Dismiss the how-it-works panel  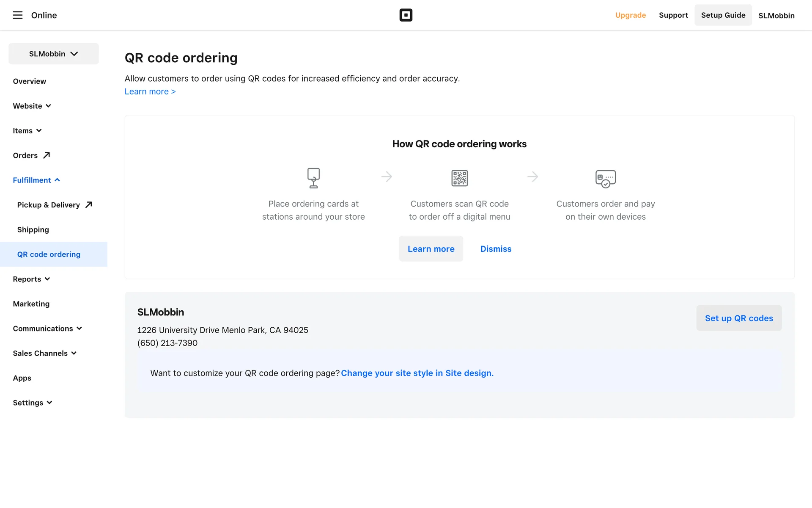coord(496,249)
